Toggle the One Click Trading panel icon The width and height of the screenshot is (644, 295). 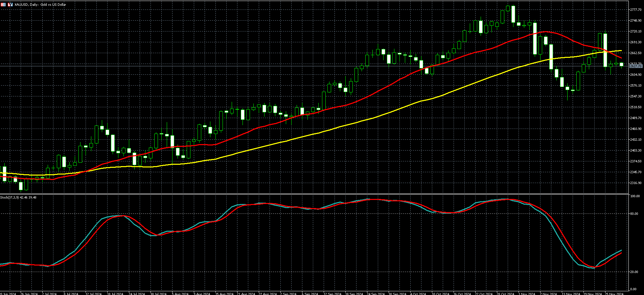coord(10,4)
